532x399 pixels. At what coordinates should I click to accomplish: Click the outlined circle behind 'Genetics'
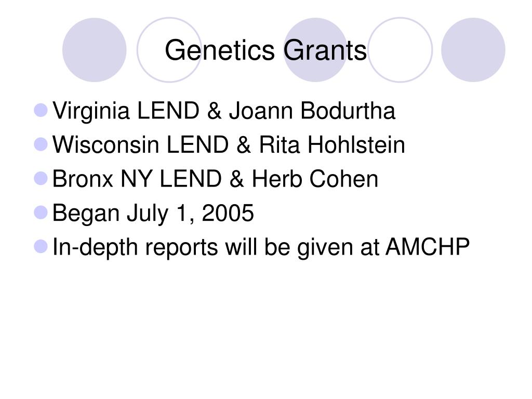pyautogui.click(x=169, y=50)
